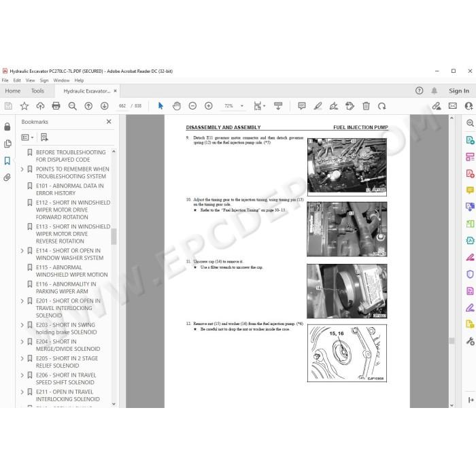This screenshot has width=476, height=476.
Task: Open the Edit menu
Action: coord(17,80)
